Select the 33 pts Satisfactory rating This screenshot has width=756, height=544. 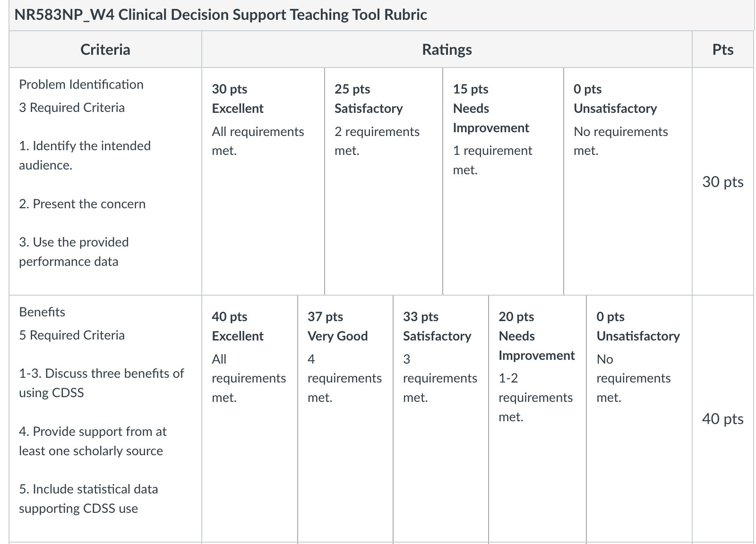441,418
